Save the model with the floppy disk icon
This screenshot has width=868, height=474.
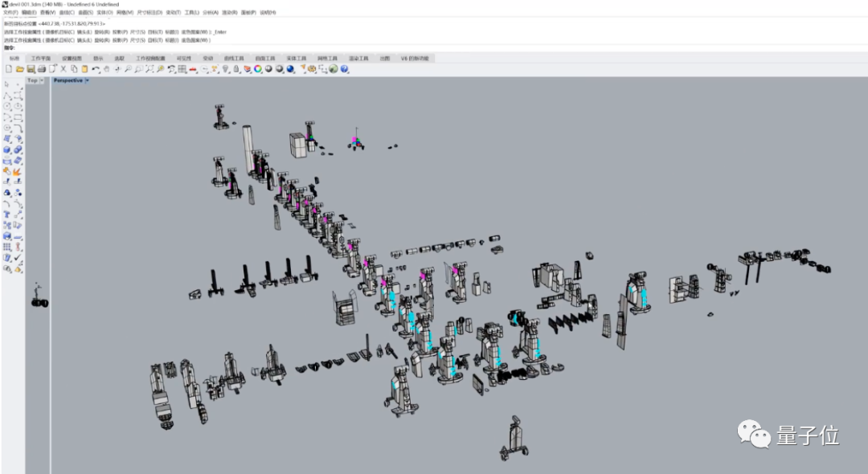point(31,69)
